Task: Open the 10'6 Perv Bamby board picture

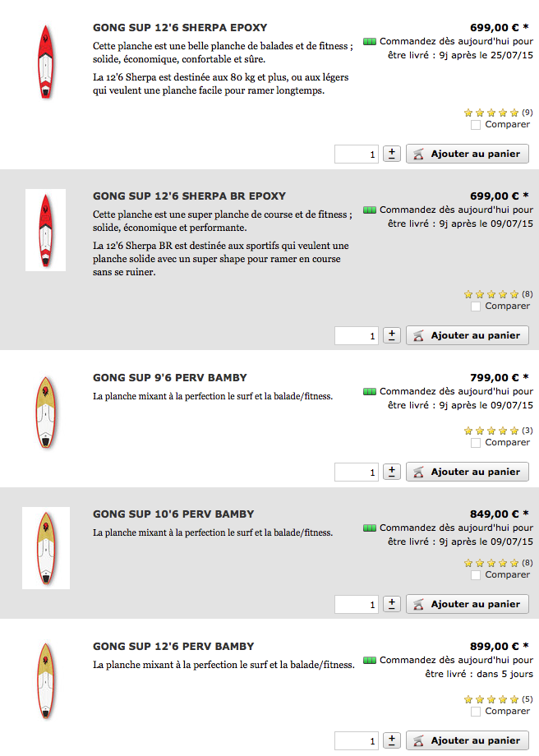Action: (45, 547)
